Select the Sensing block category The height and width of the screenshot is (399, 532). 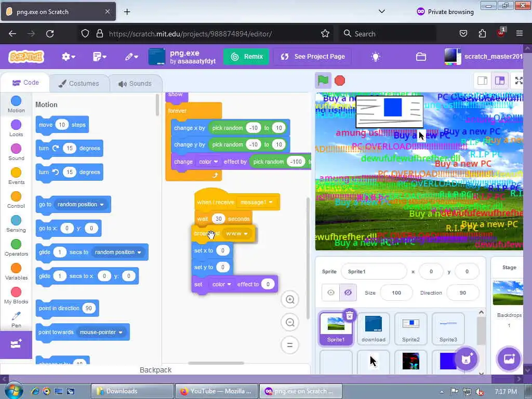(x=16, y=223)
